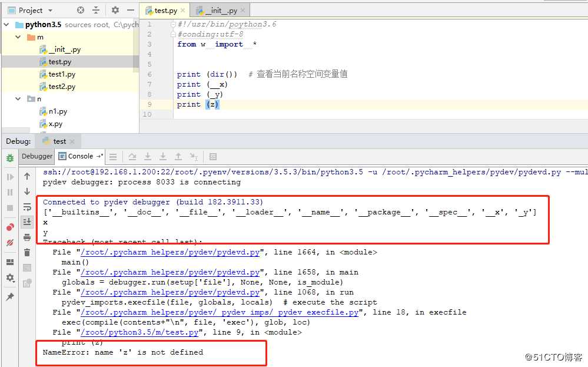Screen dimensions: 588x367
Task: Toggle the Pin Tab icon
Action: point(10,297)
